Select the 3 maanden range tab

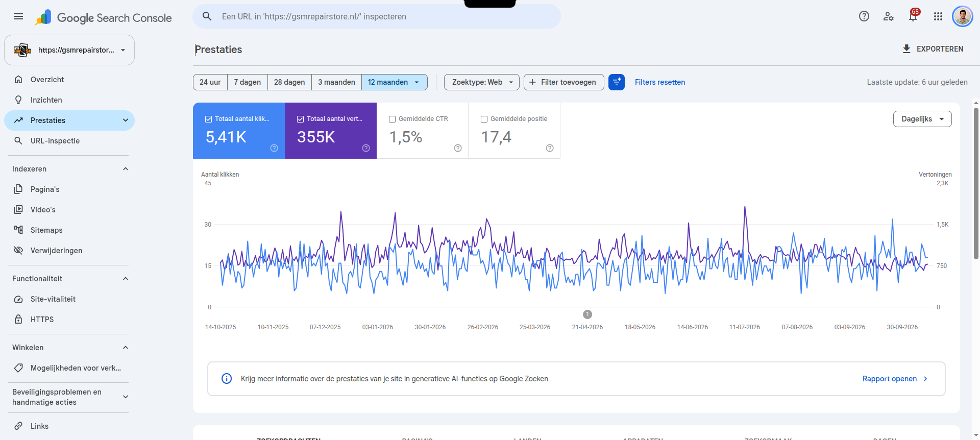pos(337,82)
